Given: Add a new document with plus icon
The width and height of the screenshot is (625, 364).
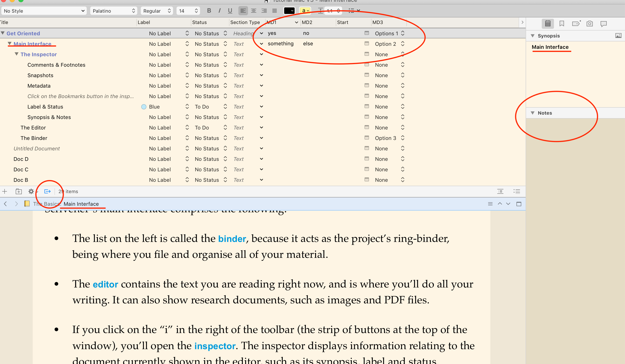Looking at the screenshot, I should 5,191.
